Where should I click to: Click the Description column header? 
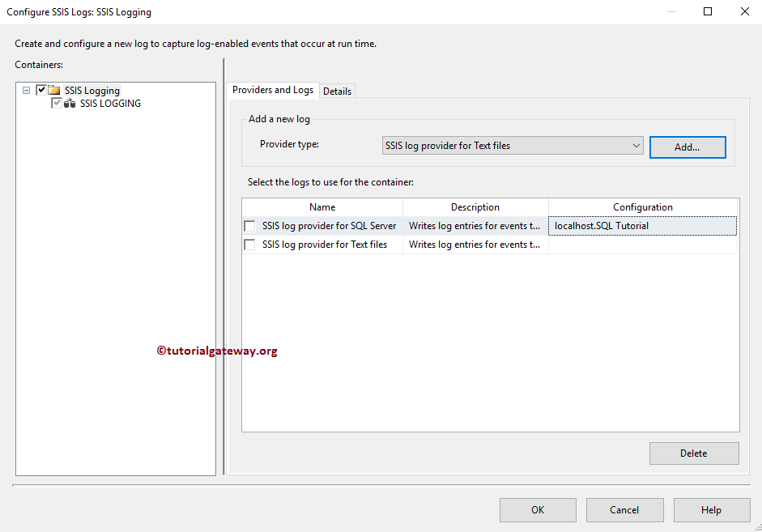(475, 207)
